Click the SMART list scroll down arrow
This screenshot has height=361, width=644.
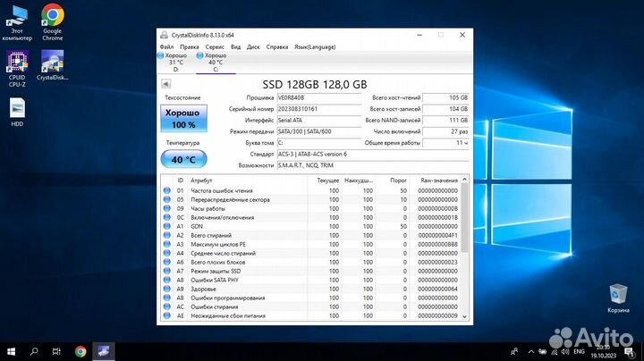[x=464, y=316]
